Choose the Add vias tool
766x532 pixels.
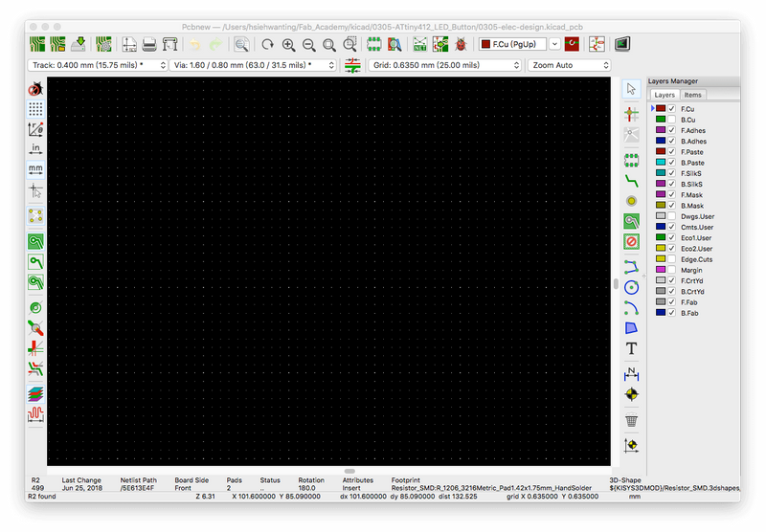pyautogui.click(x=631, y=200)
